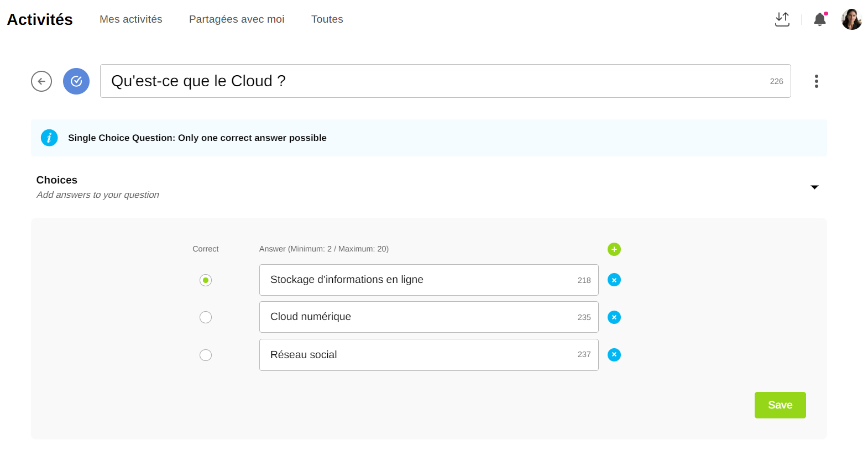Click the back arrow button
This screenshot has width=868, height=456.
pyautogui.click(x=41, y=81)
